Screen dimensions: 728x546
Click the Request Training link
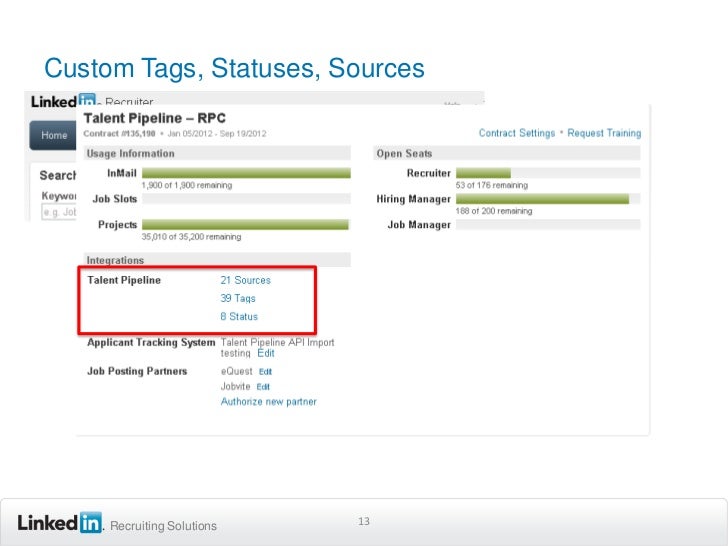click(x=604, y=133)
